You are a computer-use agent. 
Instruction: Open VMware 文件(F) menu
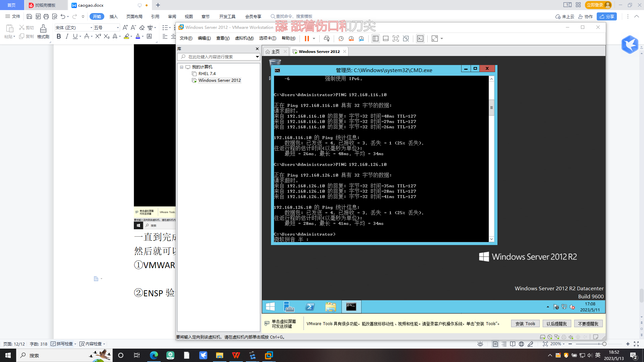186,38
